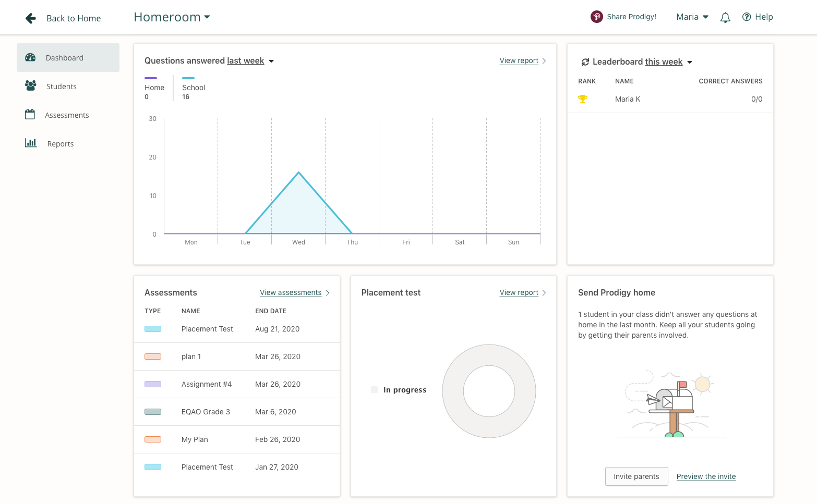Select Share Prodigy! in the top bar
The width and height of the screenshot is (817, 504).
point(631,16)
